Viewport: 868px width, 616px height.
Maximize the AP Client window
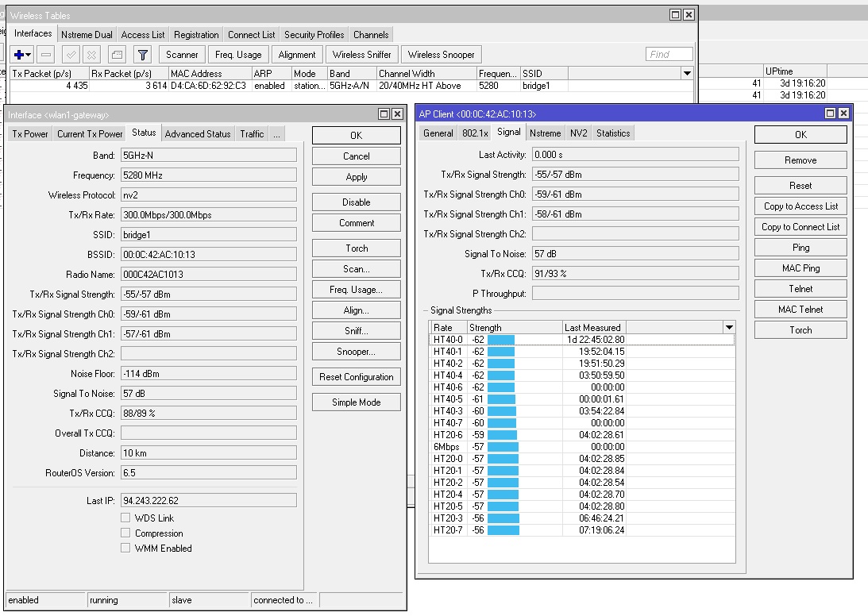(x=830, y=114)
